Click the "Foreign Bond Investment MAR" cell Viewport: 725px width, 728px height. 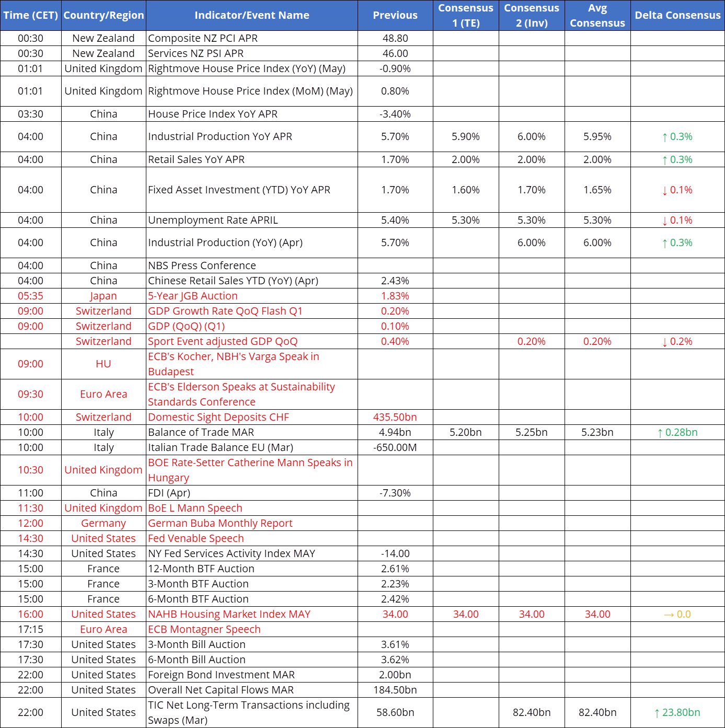[x=252, y=675]
